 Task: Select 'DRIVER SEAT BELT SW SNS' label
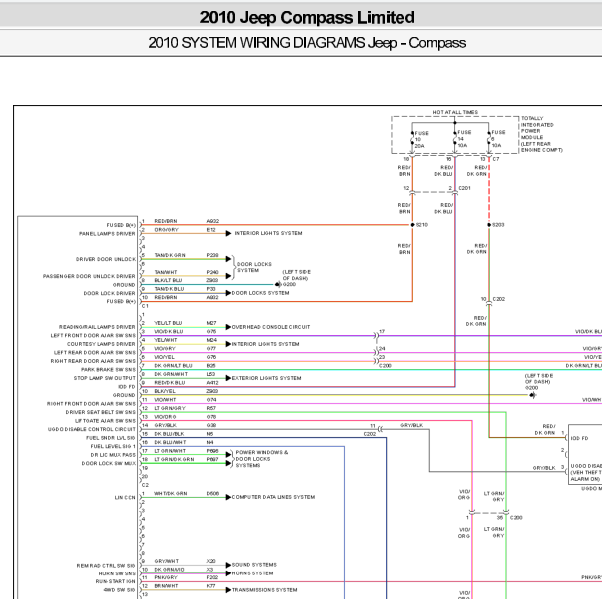click(x=101, y=412)
